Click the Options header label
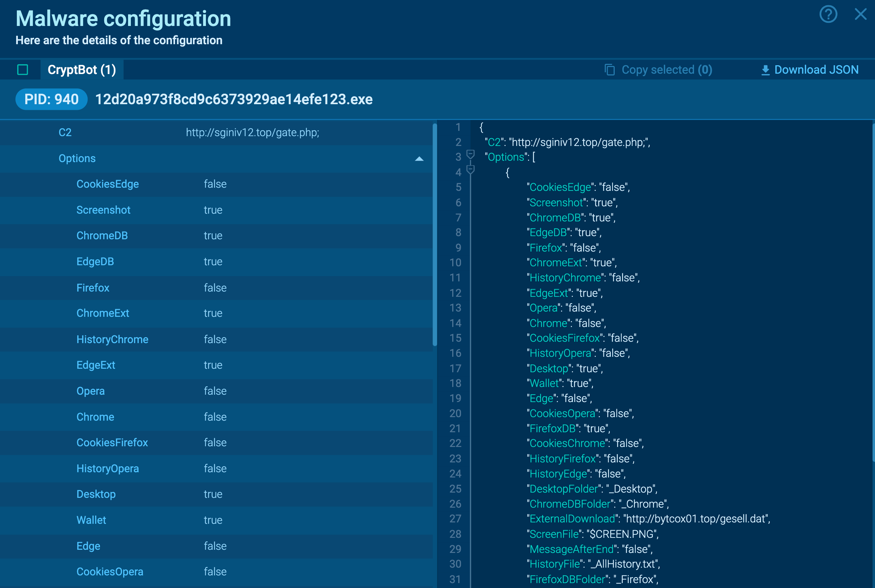The height and width of the screenshot is (588, 875). tap(77, 158)
